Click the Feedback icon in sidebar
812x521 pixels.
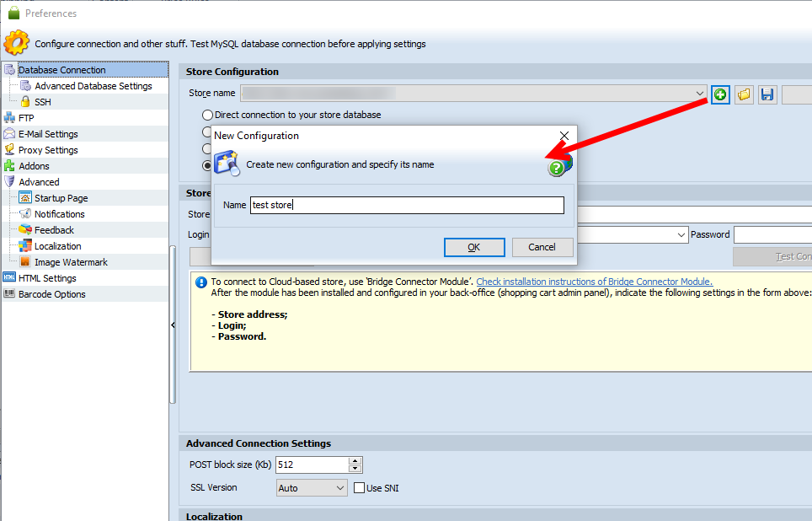tap(25, 229)
